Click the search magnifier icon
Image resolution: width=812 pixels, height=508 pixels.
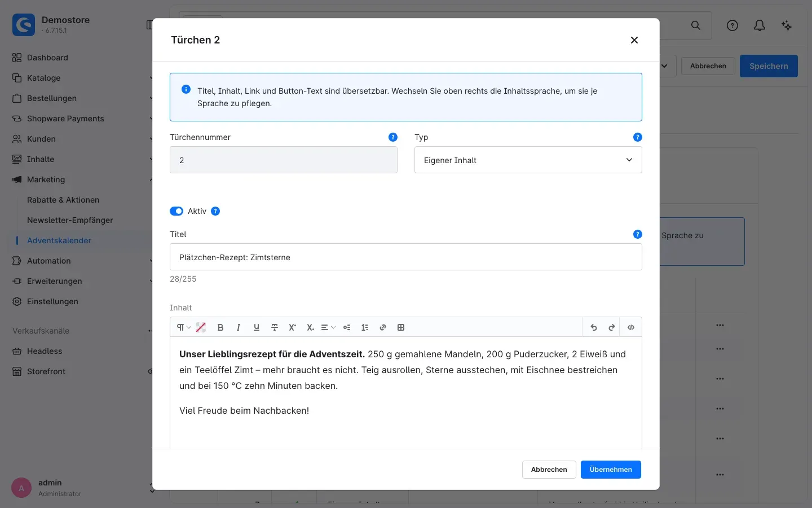coord(696,25)
